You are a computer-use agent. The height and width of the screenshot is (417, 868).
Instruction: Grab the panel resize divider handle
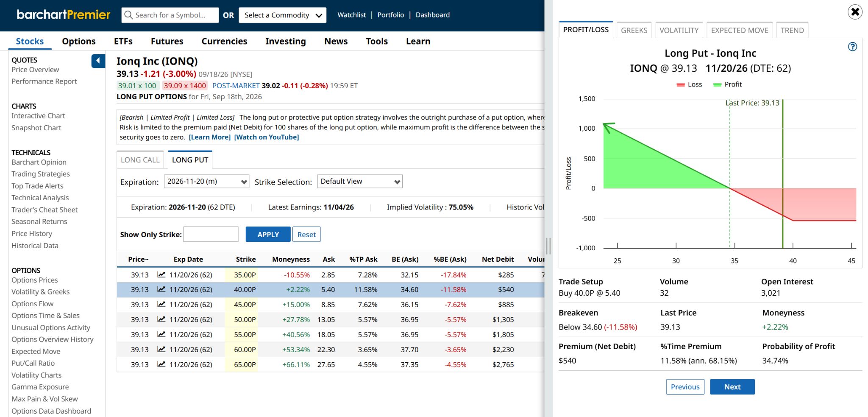tap(548, 246)
